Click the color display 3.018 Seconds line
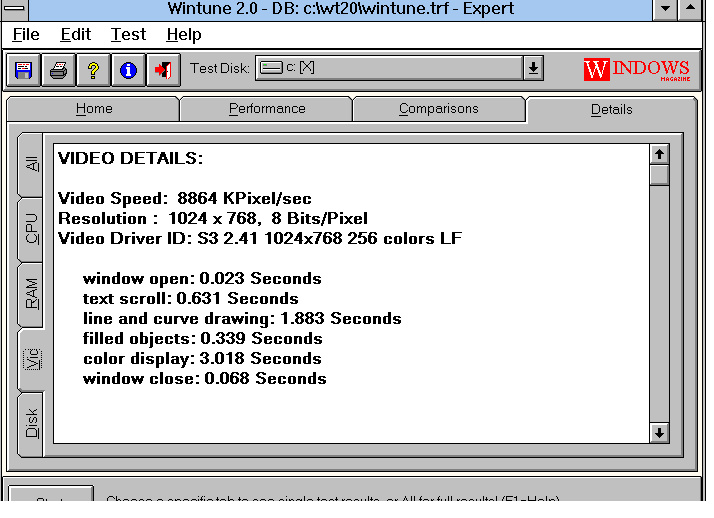The image size is (714, 518). (202, 359)
